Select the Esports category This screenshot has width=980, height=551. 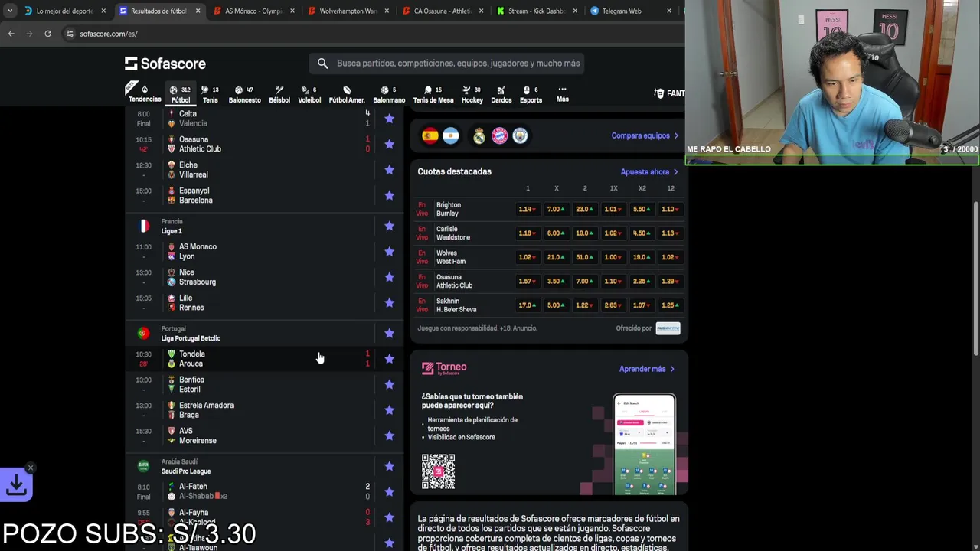coord(531,94)
